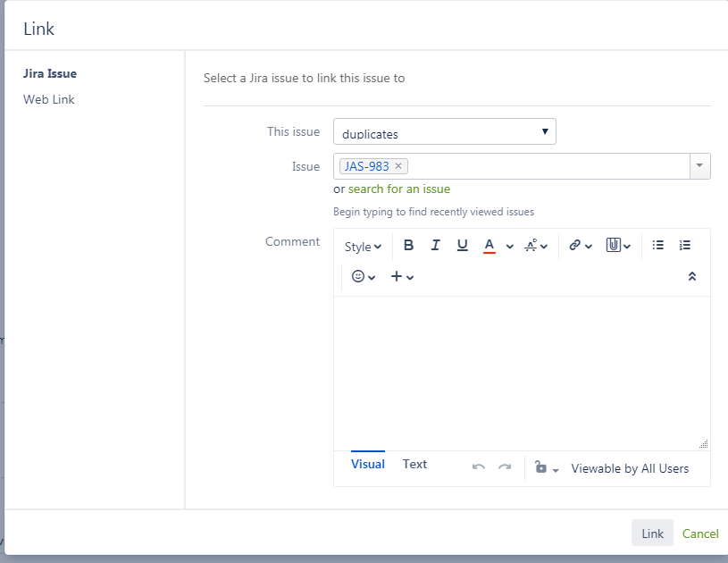Toggle italic formatting in comment editor
728x563 pixels.
(x=436, y=245)
